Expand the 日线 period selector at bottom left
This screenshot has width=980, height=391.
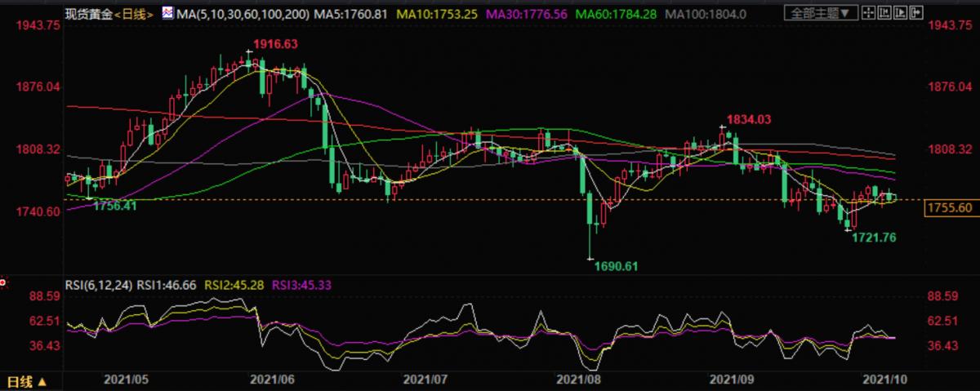(26, 380)
